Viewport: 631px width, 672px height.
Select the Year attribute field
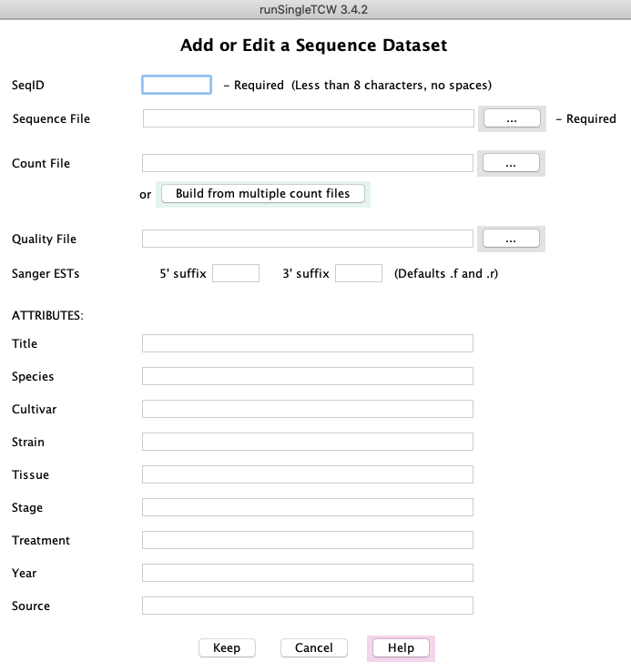point(308,573)
